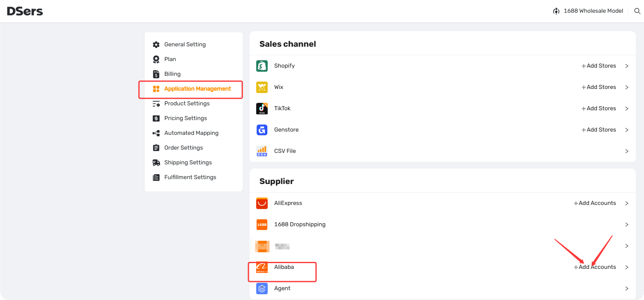The image size is (644, 300).
Task: Click the General Setting gear icon
Action: click(156, 45)
